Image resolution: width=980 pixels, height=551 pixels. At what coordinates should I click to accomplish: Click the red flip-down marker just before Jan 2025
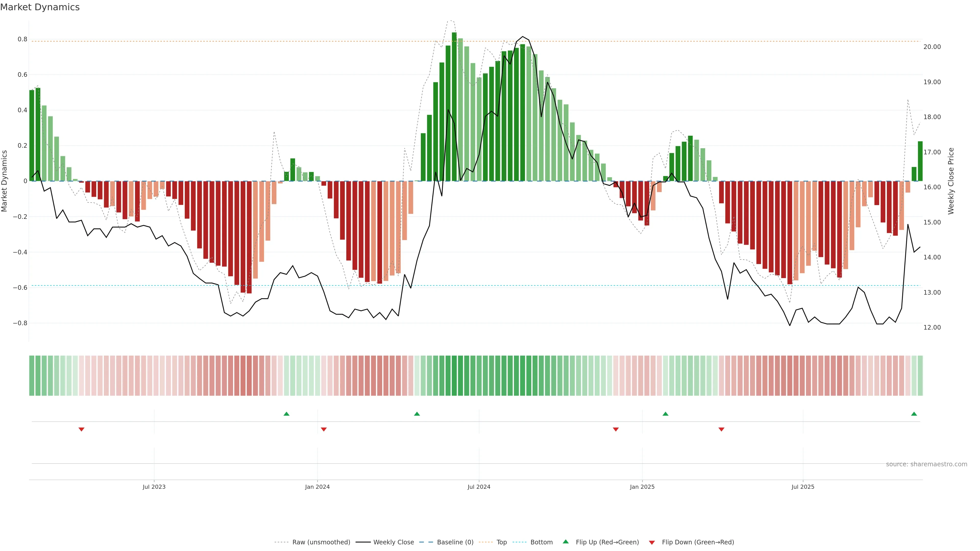(616, 429)
